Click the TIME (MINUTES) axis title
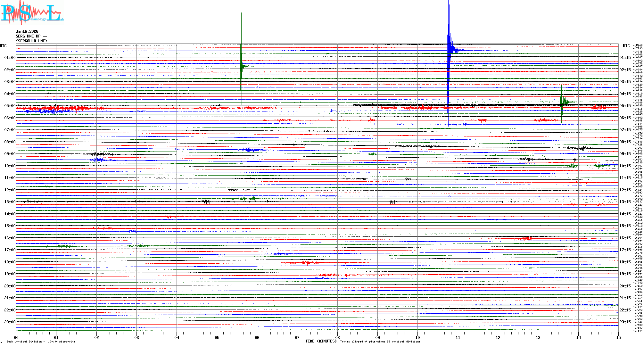The height and width of the screenshot is (346, 644). 321,341
